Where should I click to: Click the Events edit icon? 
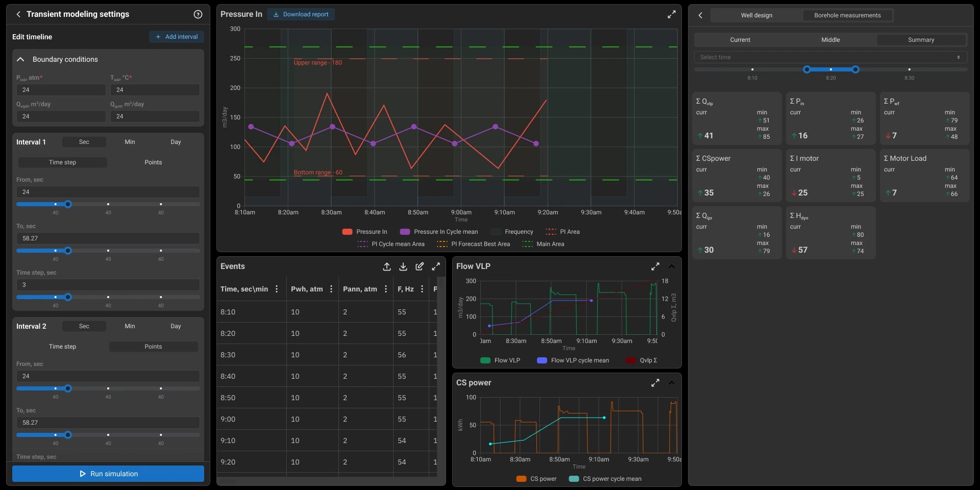[420, 266]
